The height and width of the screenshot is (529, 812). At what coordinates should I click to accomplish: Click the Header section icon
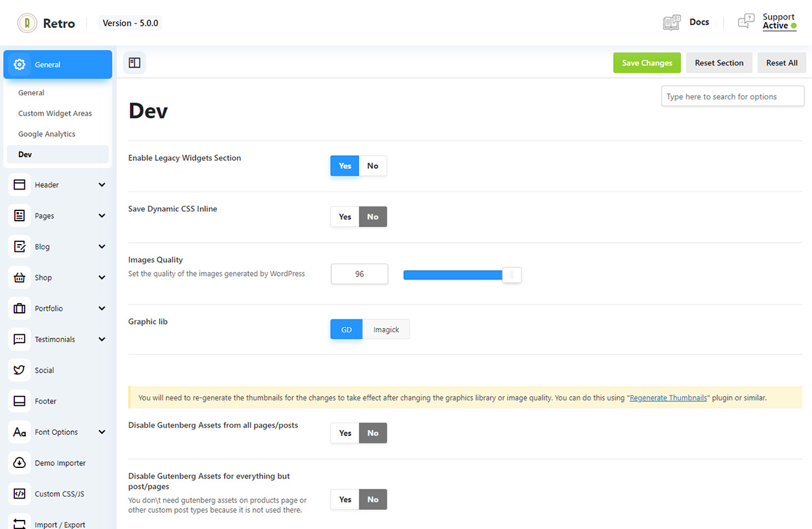(x=19, y=185)
